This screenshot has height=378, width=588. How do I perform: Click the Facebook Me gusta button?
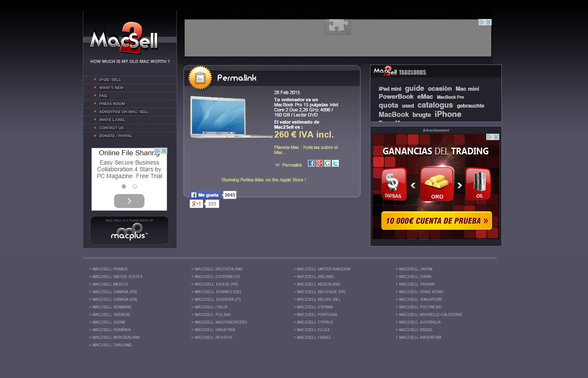(x=206, y=195)
